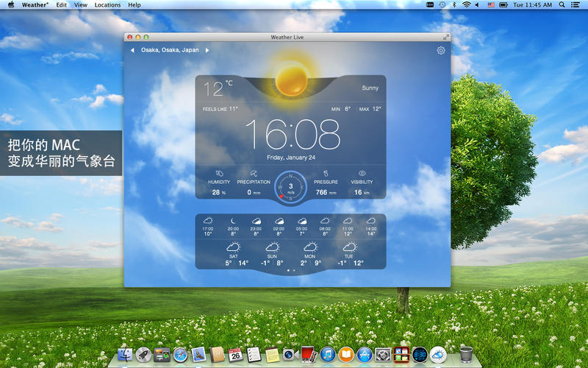Screen dimensions: 588x368
Task: Select the 20:00 moon forecast icon
Action: (x=233, y=221)
